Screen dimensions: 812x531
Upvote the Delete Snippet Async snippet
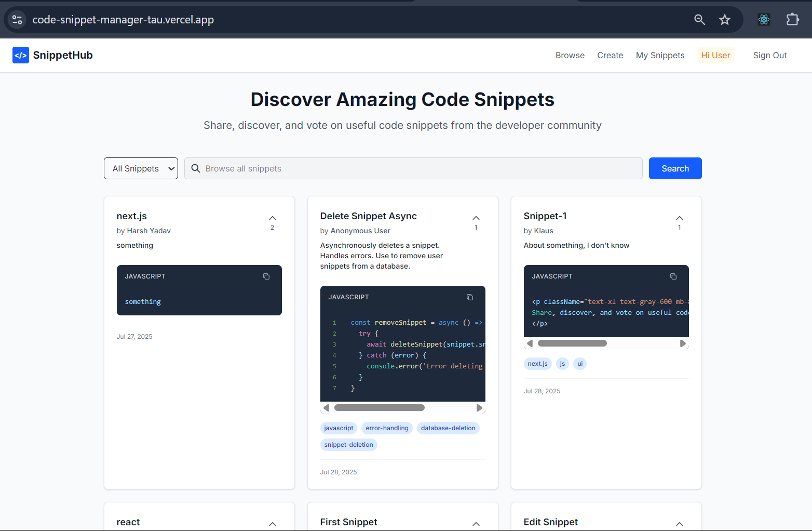tap(476, 218)
